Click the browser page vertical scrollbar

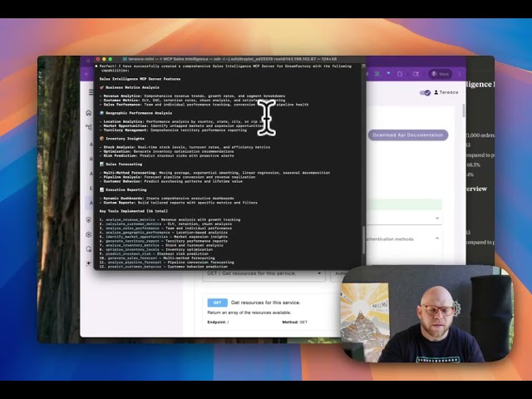point(464,111)
